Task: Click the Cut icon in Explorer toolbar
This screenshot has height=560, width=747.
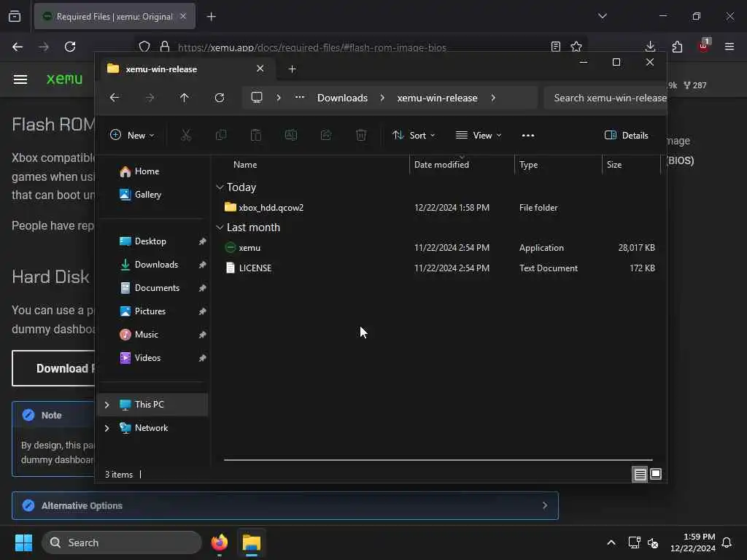Action: coord(186,135)
